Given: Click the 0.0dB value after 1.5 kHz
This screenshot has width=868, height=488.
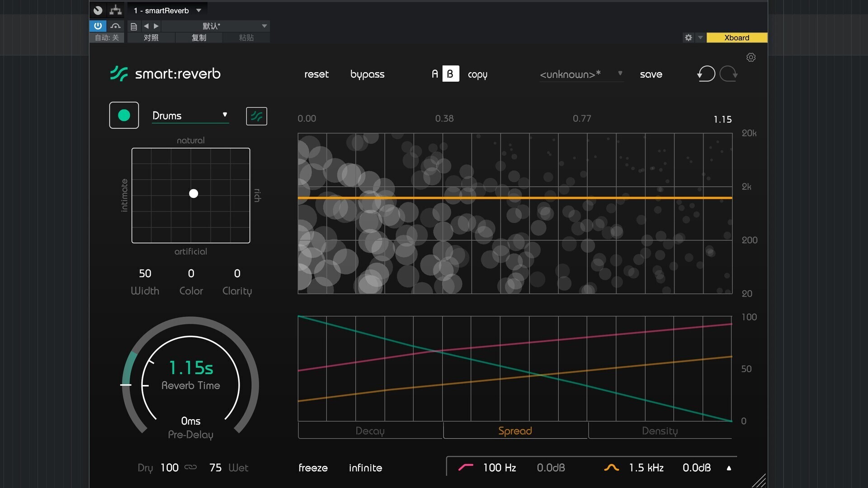Looking at the screenshot, I should click(x=697, y=468).
